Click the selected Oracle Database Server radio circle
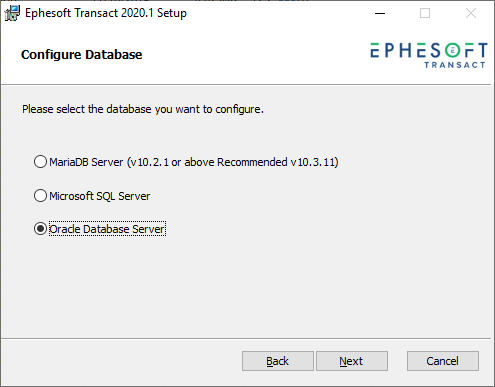This screenshot has height=387, width=495. pos(40,229)
